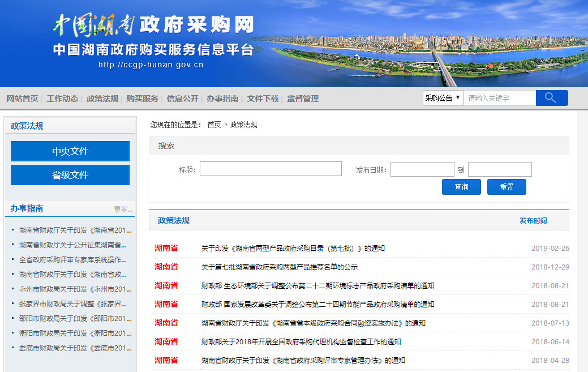The image size is (588, 372).
Task: Go to 工作动态 navigation item
Action: pyautogui.click(x=62, y=99)
